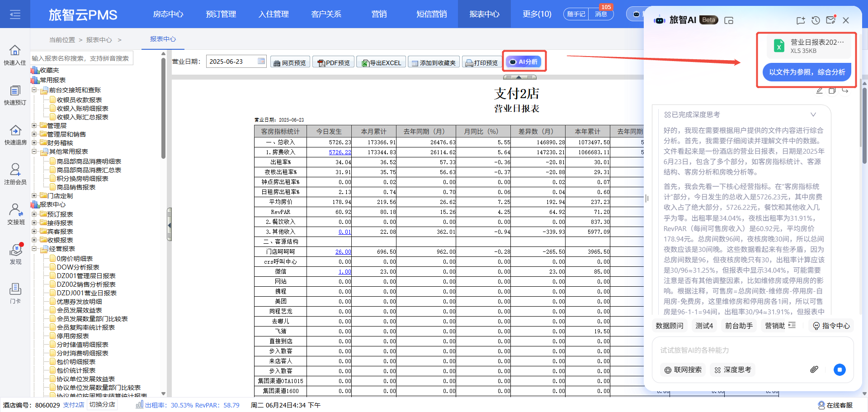Image resolution: width=868 pixels, height=412 pixels.
Task: Open AI chat history clock icon
Action: coord(816,20)
